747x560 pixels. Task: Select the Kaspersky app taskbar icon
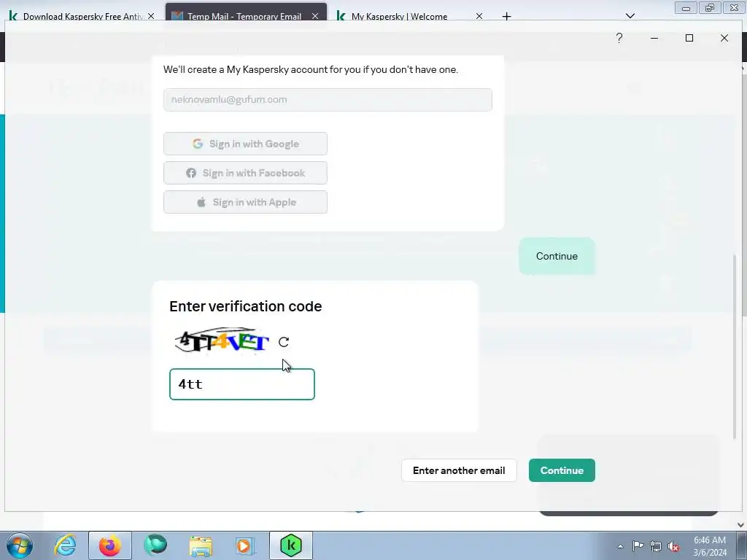click(x=291, y=545)
